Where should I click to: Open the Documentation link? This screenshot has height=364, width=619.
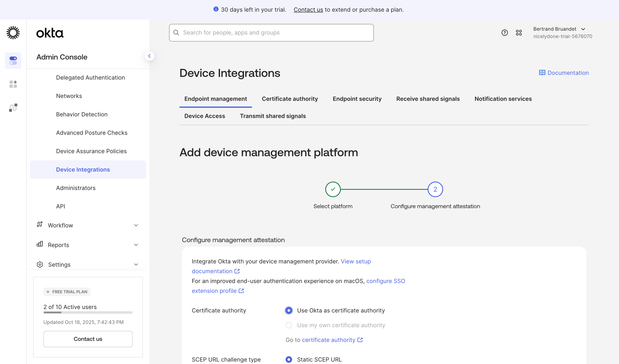[564, 73]
